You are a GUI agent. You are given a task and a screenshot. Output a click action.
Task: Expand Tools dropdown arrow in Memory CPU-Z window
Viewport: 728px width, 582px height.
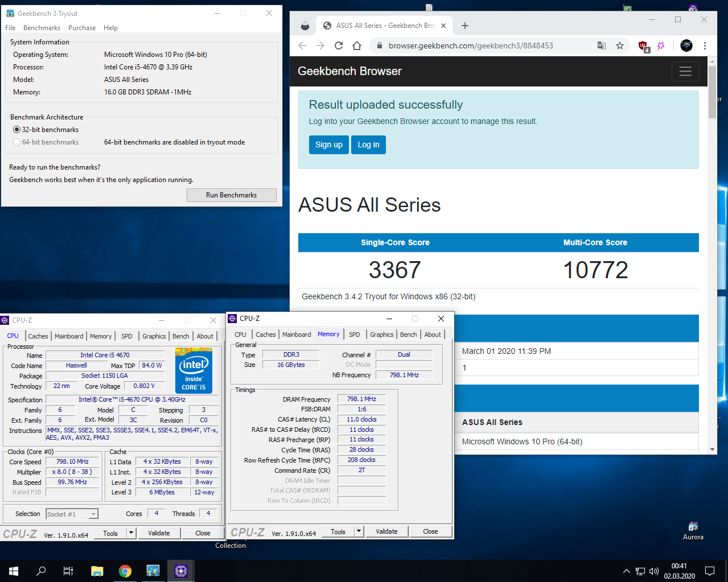pyautogui.click(x=359, y=531)
